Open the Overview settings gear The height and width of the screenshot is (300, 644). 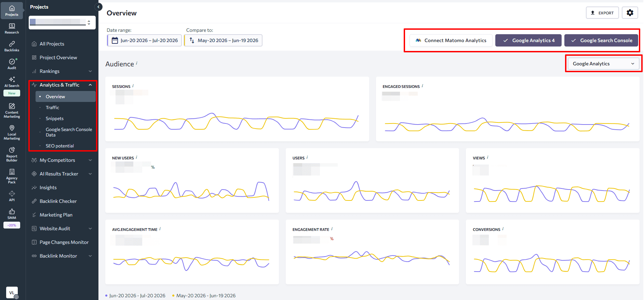coord(630,13)
